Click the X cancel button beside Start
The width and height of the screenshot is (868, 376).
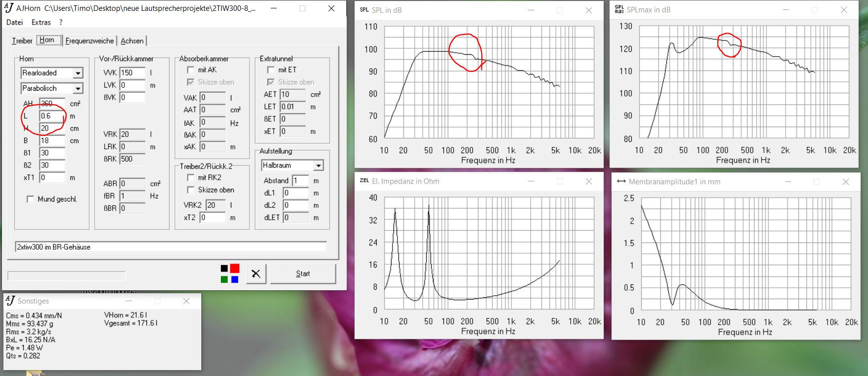pyautogui.click(x=255, y=273)
